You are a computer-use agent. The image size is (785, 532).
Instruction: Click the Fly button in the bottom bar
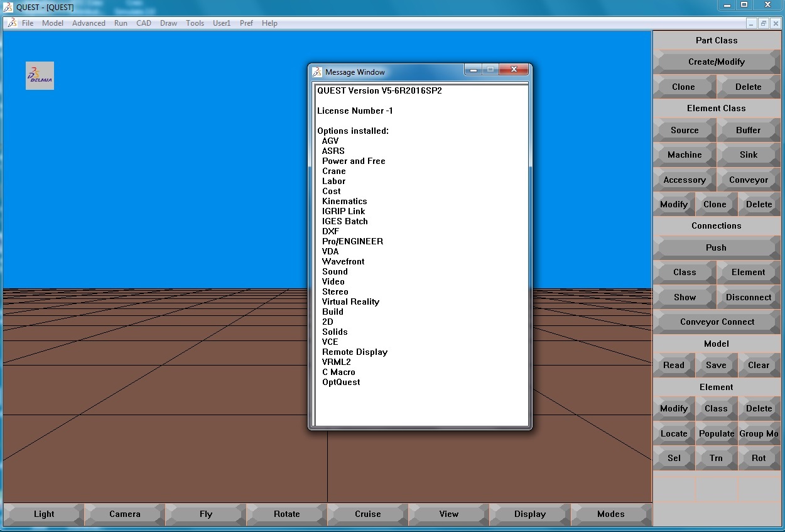(x=206, y=514)
